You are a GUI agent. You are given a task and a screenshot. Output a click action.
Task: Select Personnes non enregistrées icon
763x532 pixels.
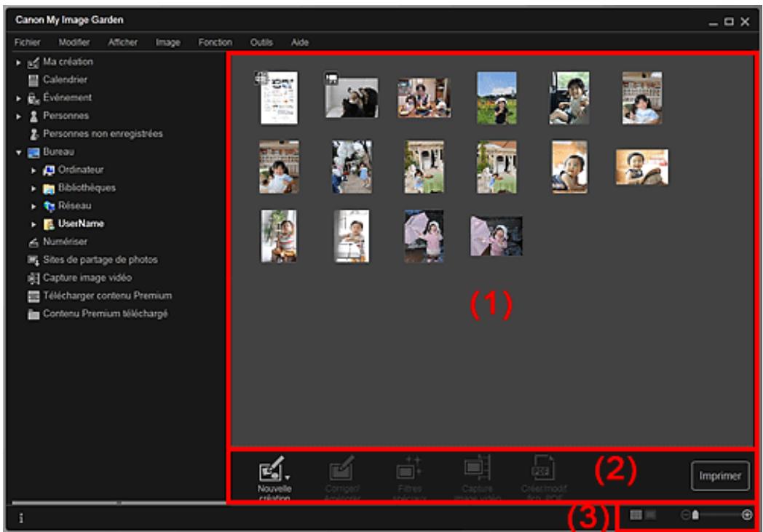click(32, 134)
